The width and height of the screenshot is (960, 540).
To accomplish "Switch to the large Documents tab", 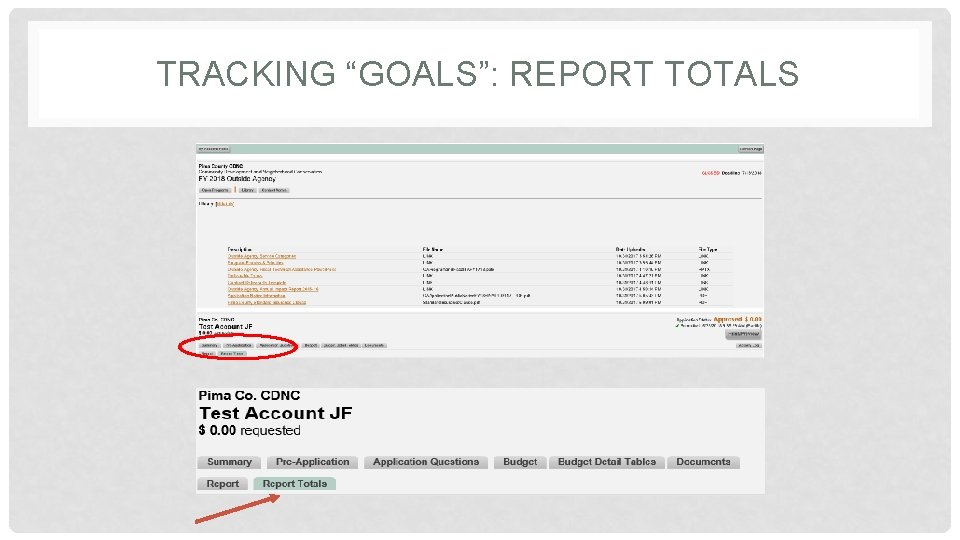I will [703, 462].
